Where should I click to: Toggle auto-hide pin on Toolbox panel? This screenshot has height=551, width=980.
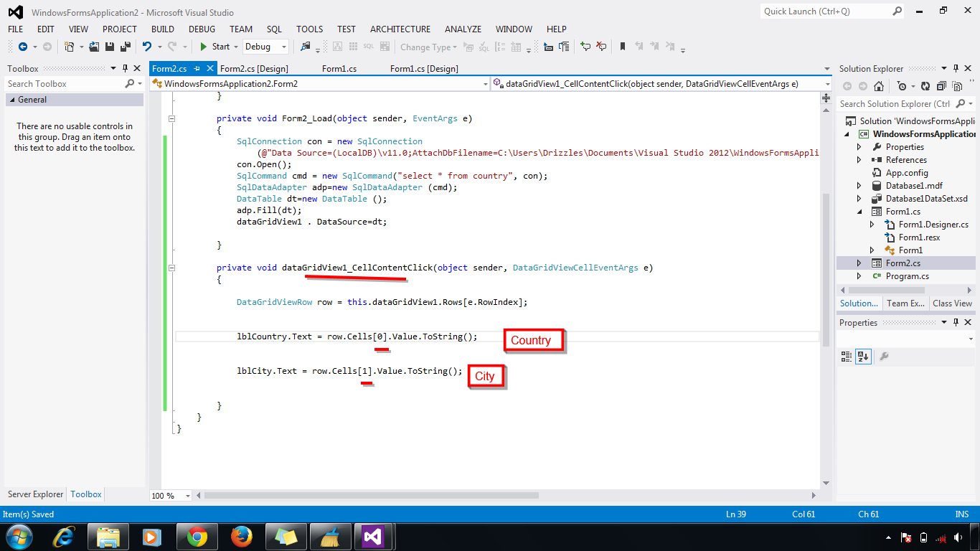click(125, 69)
